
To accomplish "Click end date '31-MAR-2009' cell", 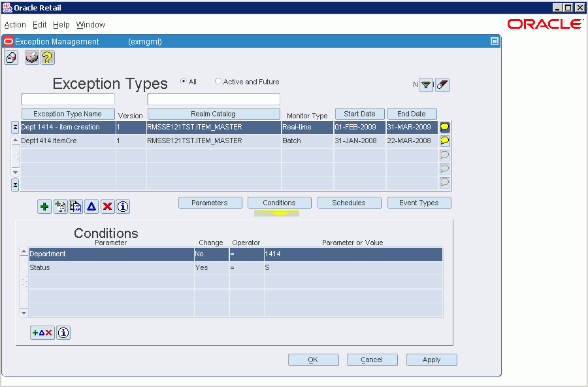I will coord(412,127).
